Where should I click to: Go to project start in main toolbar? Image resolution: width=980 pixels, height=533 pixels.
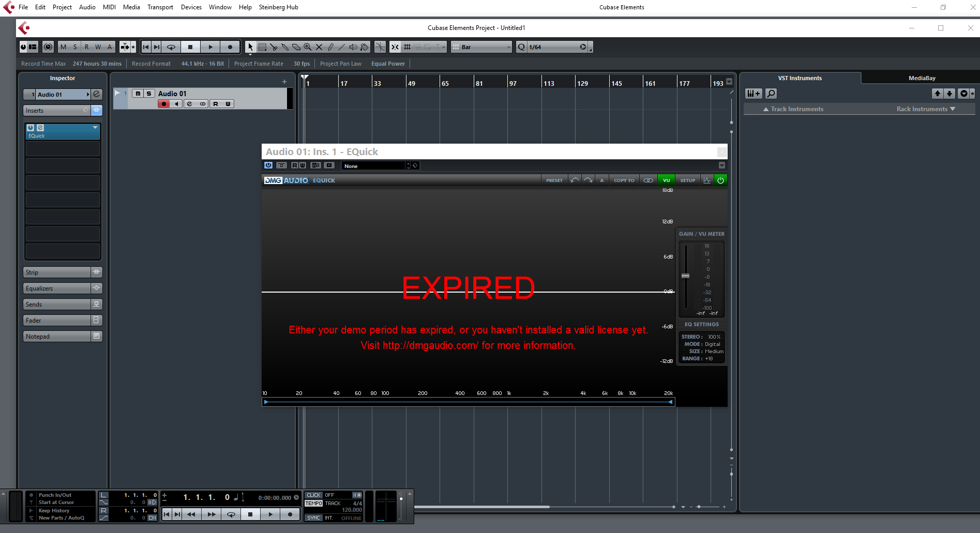click(146, 47)
